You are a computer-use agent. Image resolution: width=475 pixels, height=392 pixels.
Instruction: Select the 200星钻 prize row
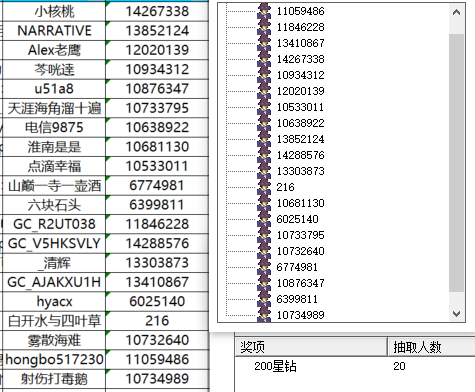[355, 366]
